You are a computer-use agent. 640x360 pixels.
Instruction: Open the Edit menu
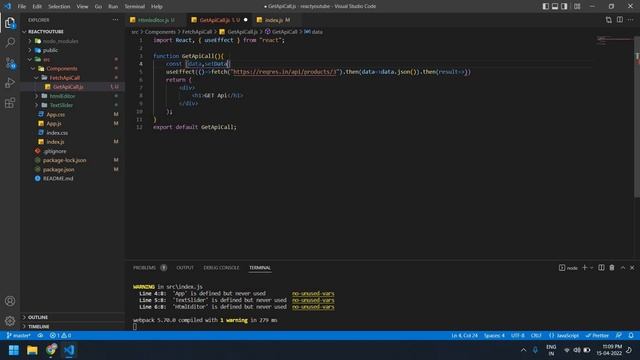[37, 7]
